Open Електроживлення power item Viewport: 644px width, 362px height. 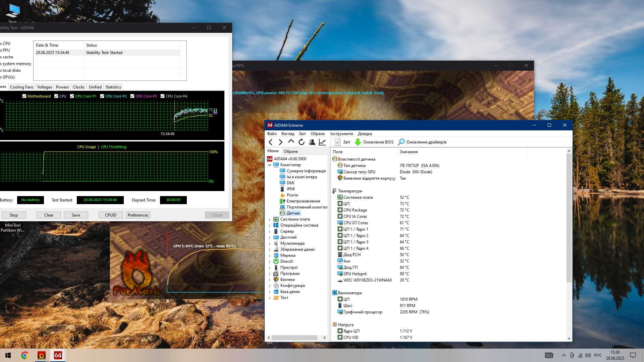pos(303,201)
